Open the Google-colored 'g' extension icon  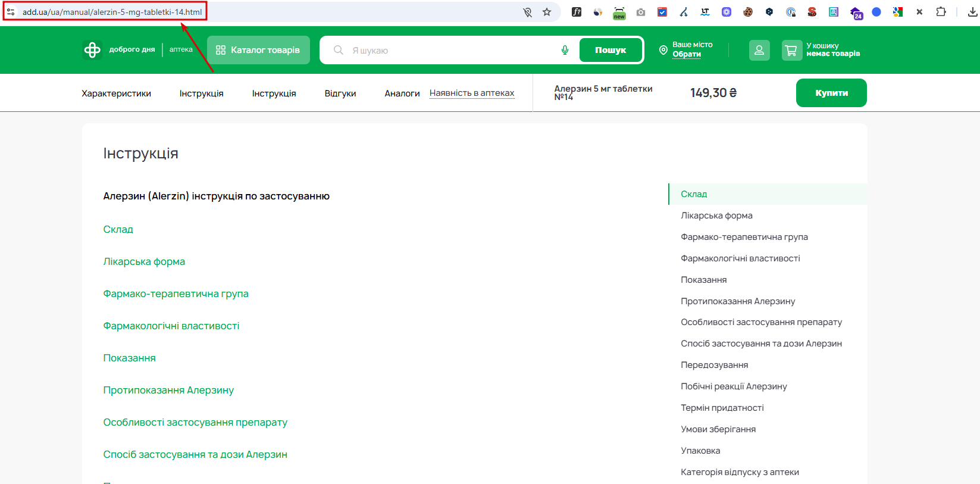pyautogui.click(x=898, y=12)
